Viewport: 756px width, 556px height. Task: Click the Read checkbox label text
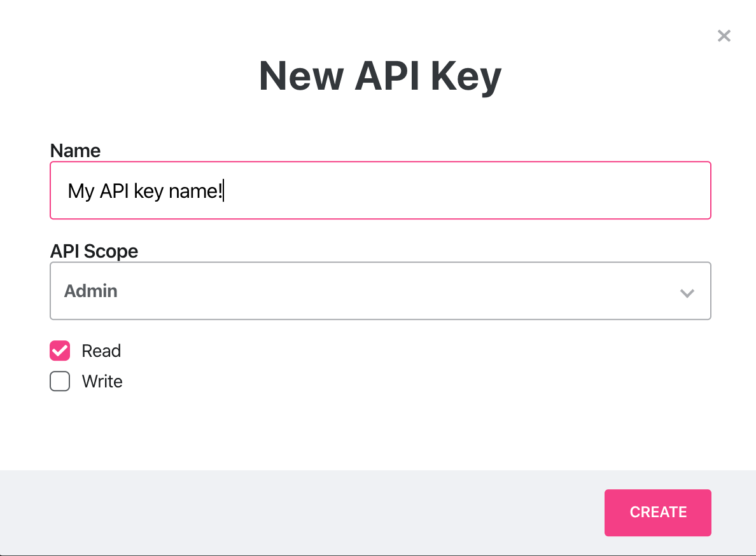pyautogui.click(x=101, y=351)
